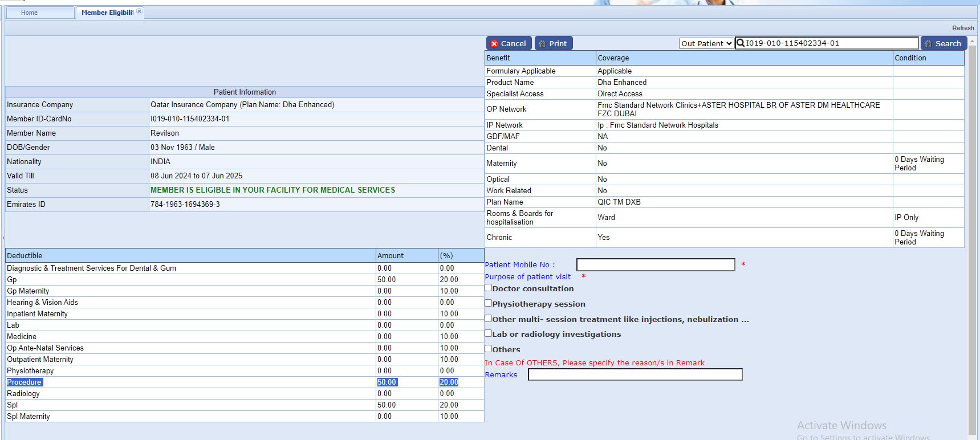
Task: Check Other multi-session treatment checkbox
Action: click(489, 319)
